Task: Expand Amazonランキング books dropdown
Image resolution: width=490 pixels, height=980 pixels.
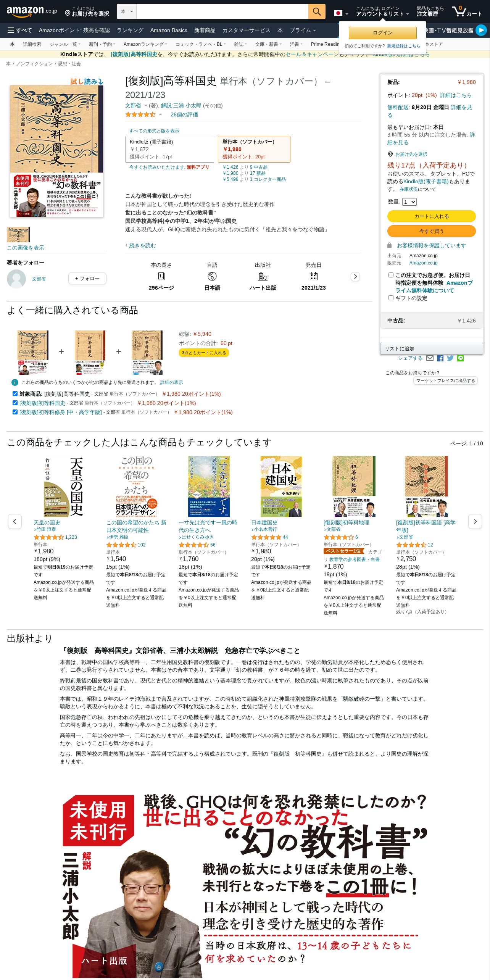Action: click(x=145, y=44)
